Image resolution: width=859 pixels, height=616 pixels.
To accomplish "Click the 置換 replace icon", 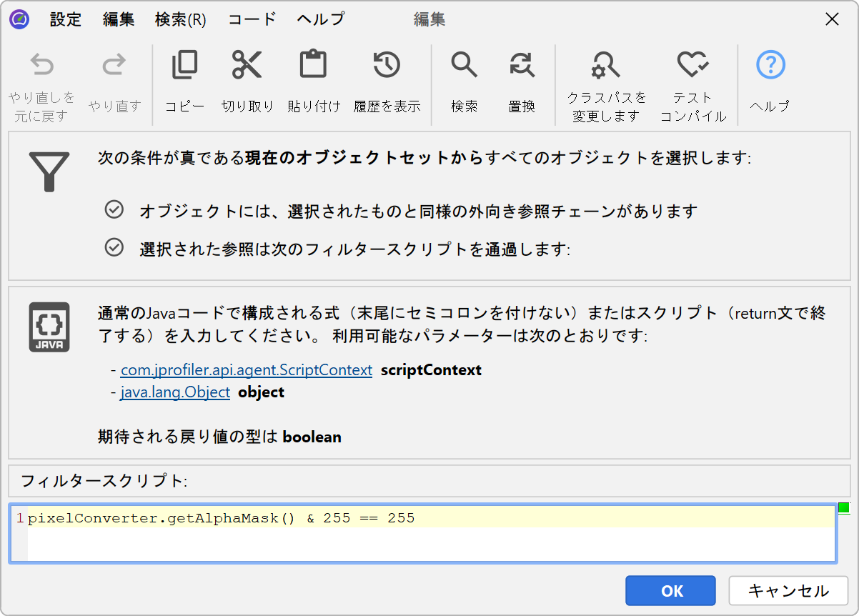I will point(522,66).
